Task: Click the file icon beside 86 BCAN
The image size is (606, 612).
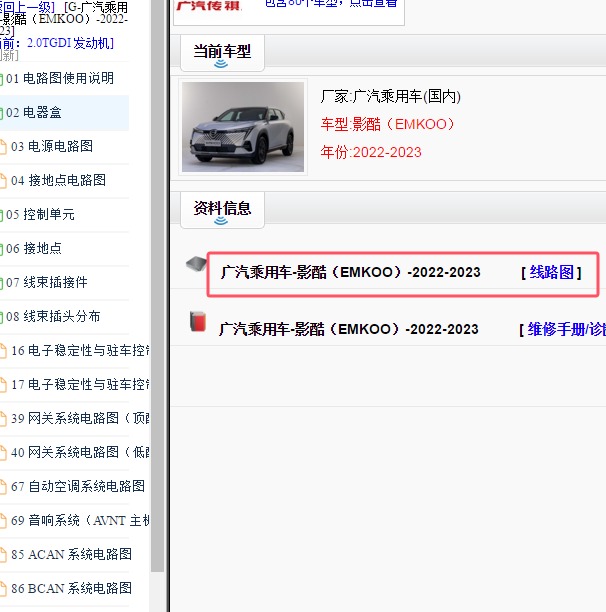Action: tap(3, 589)
